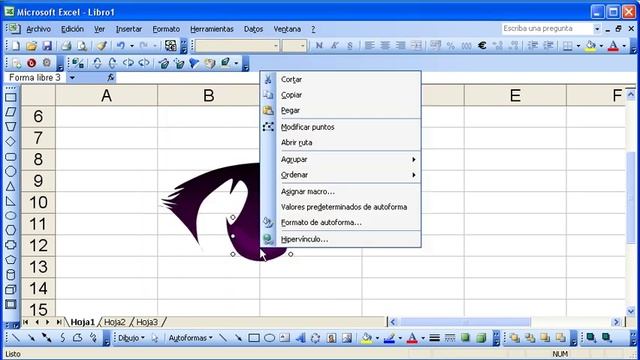Toggle underline S formatting
Viewport: 640px width, 360px height.
350,46
